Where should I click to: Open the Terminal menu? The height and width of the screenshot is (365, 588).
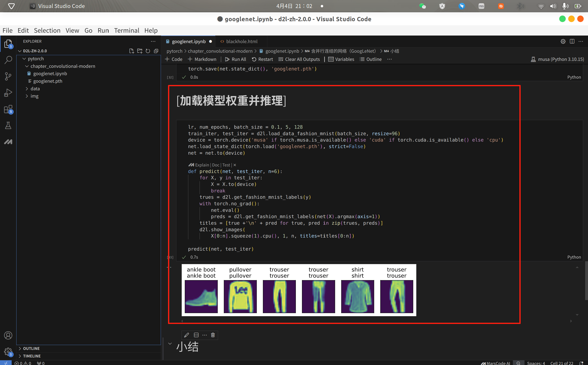click(x=127, y=30)
